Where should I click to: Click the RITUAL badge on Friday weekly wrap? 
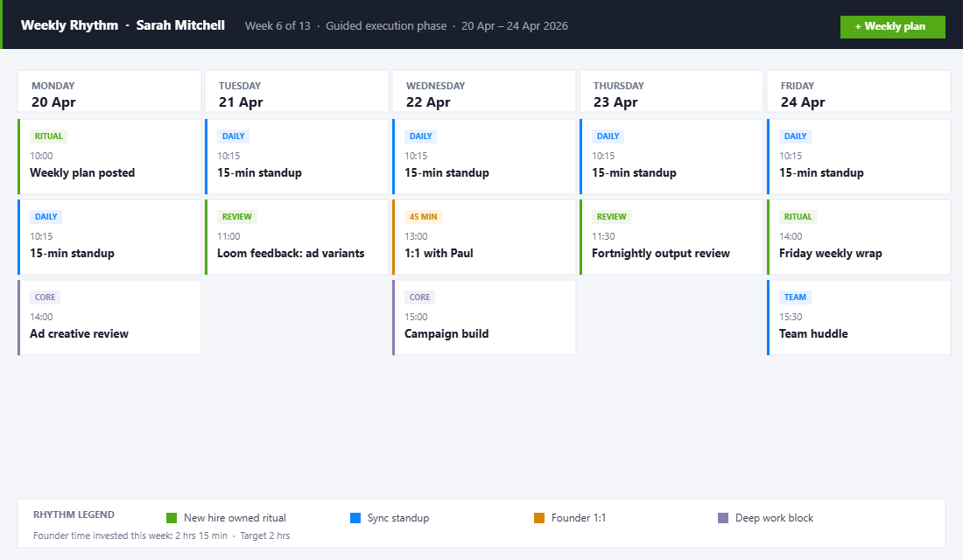[798, 216]
